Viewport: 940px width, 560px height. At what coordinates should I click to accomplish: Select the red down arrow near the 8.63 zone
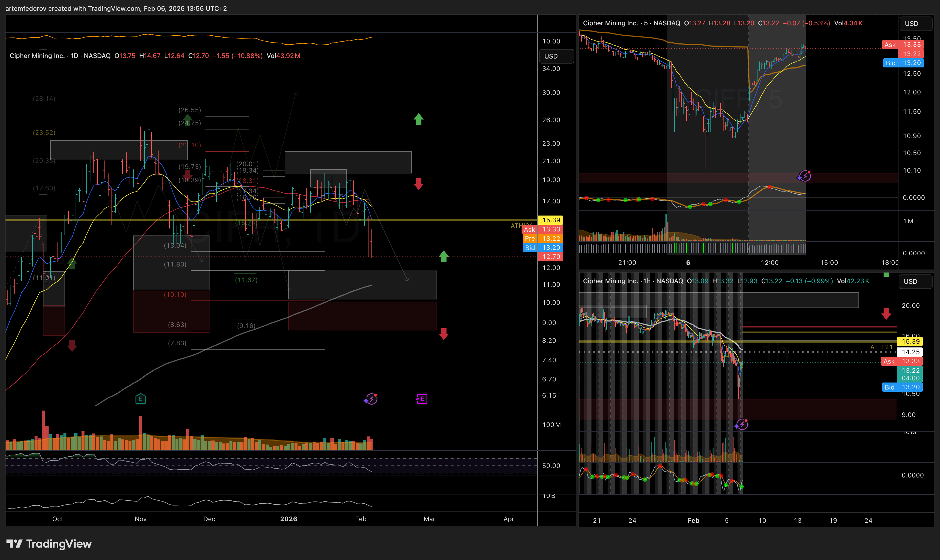(444, 334)
